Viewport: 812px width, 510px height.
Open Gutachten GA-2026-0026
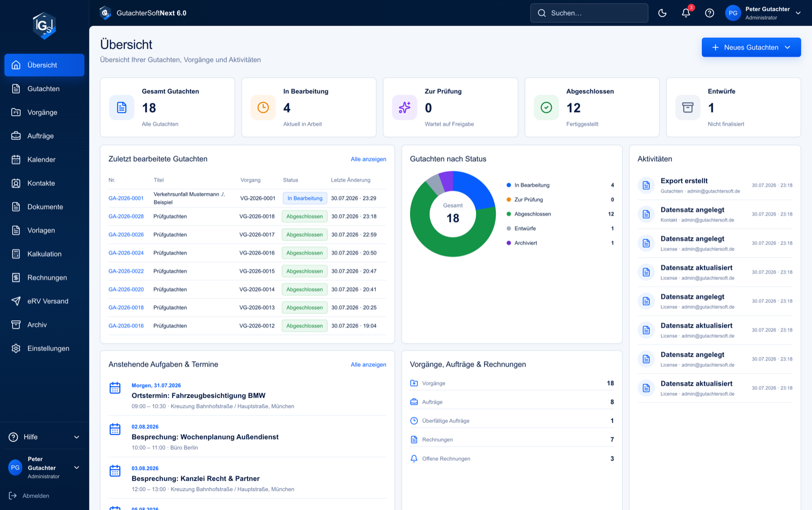tap(126, 235)
